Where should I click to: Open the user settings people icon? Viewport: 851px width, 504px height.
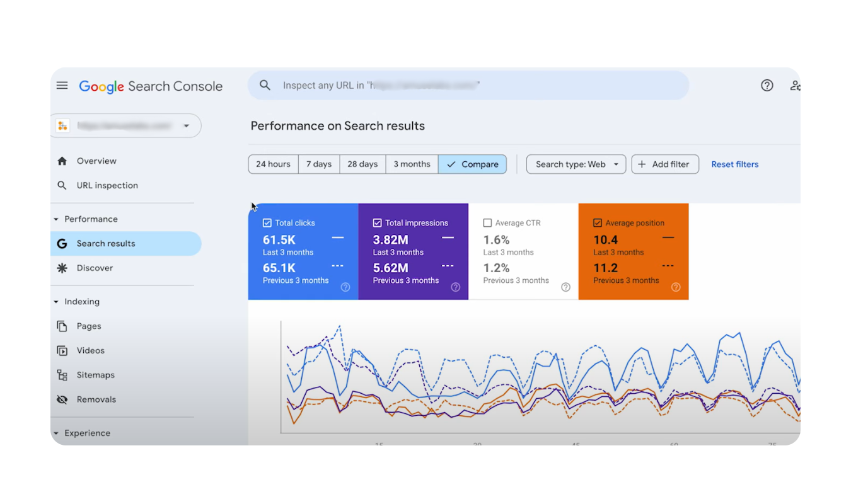(x=795, y=85)
